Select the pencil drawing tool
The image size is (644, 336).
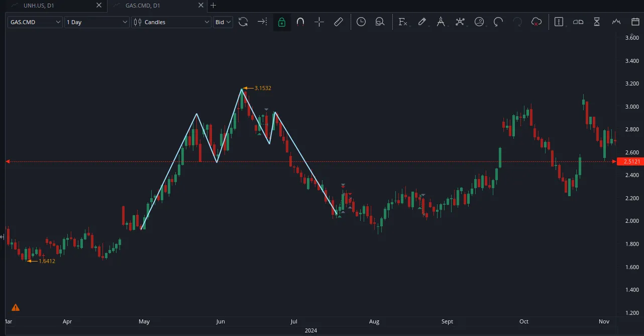422,22
